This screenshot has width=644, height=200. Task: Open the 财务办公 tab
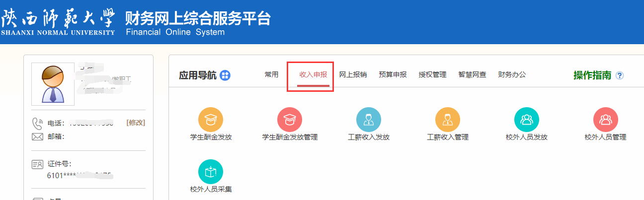[x=512, y=75]
